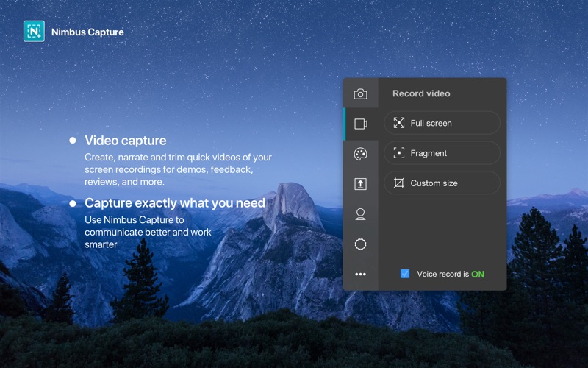
Task: Disable the voice record checkbox
Action: click(405, 274)
